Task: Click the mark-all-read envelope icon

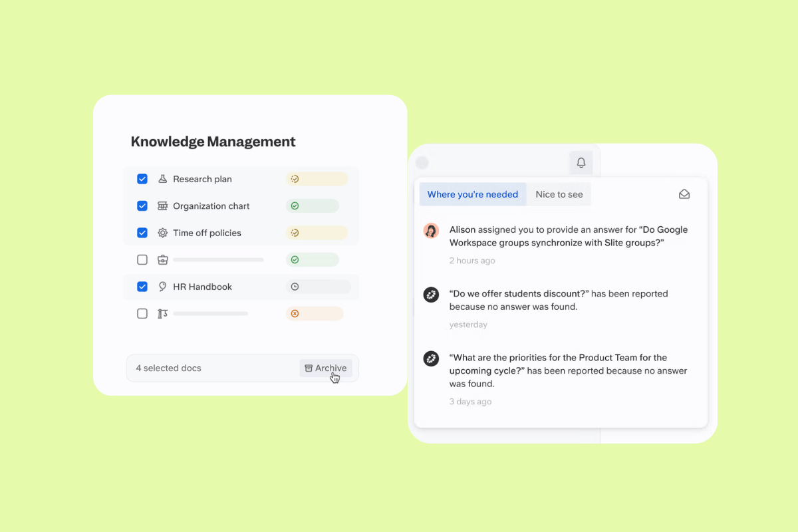Action: pos(684,194)
